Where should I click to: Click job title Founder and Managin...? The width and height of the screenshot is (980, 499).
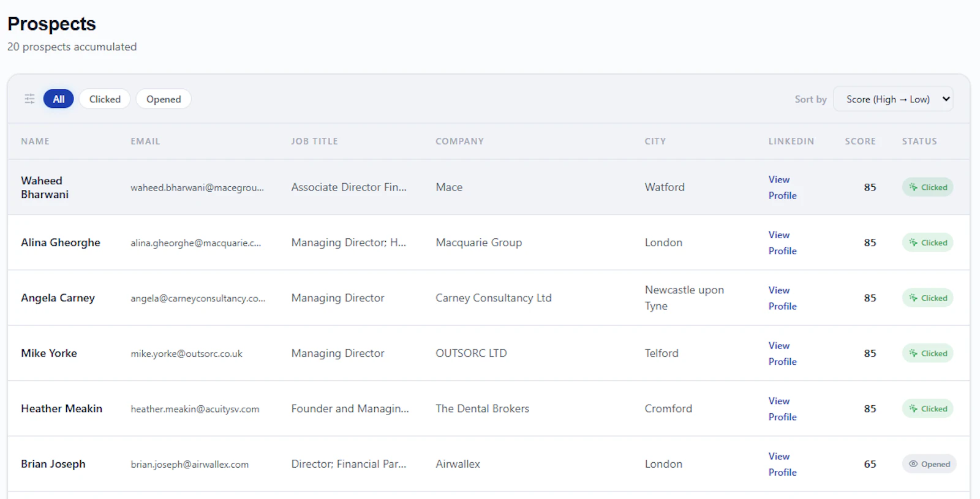(x=350, y=408)
